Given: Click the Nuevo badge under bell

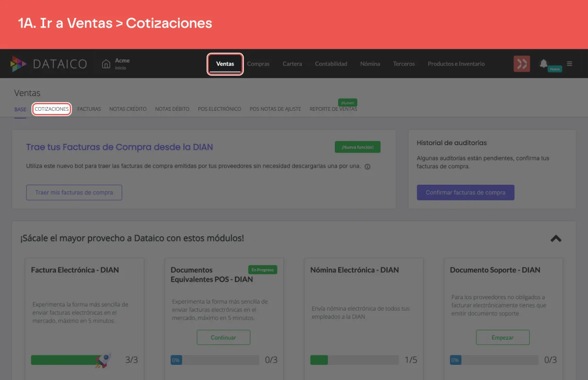Looking at the screenshot, I should [555, 69].
